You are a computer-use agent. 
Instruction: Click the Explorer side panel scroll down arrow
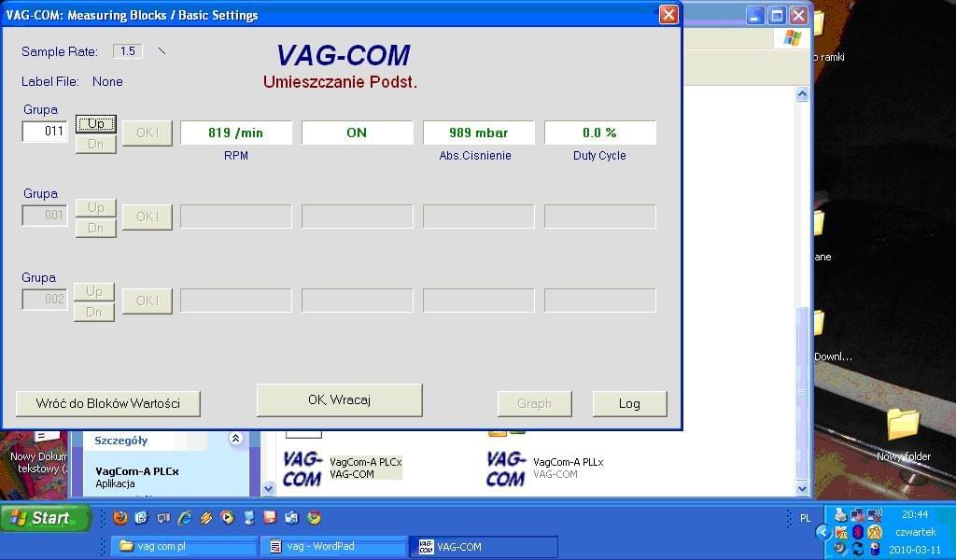pyautogui.click(x=268, y=487)
